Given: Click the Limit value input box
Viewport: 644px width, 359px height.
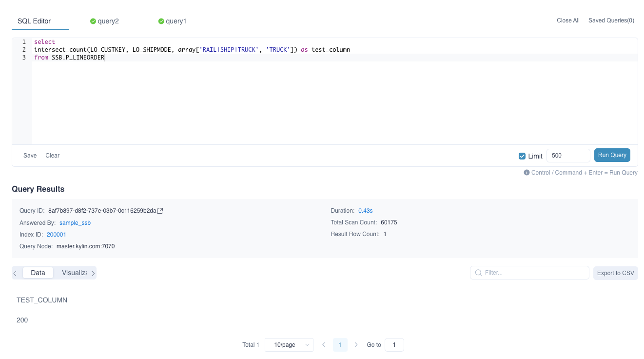Looking at the screenshot, I should (x=568, y=156).
